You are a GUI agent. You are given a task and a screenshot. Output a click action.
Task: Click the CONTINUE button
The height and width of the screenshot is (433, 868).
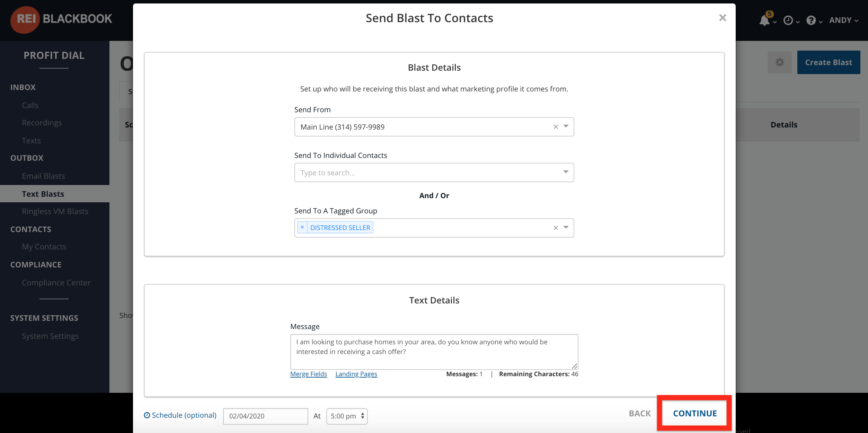point(695,413)
